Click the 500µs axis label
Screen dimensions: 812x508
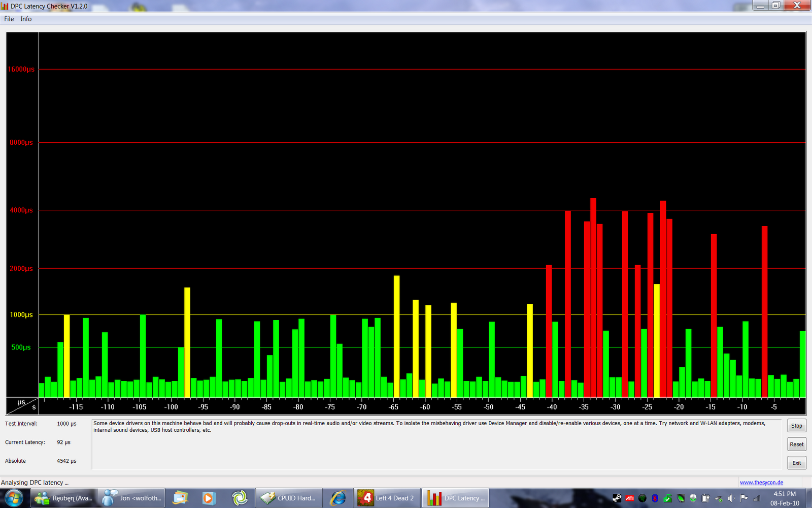coord(21,347)
